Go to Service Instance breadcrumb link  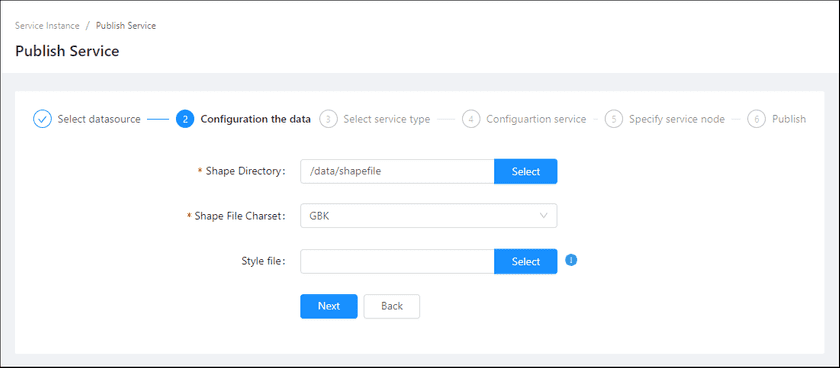click(47, 26)
